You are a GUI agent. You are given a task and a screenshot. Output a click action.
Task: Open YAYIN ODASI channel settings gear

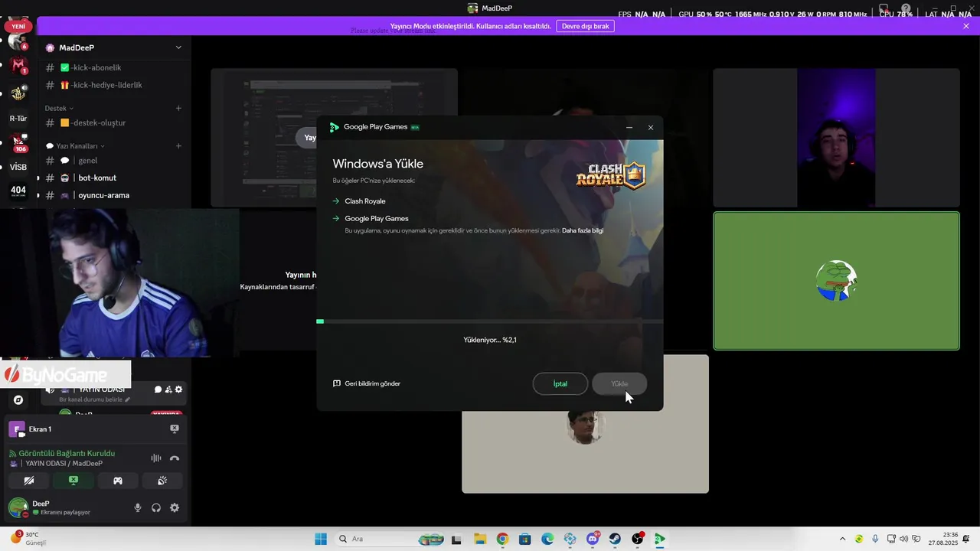[179, 390]
